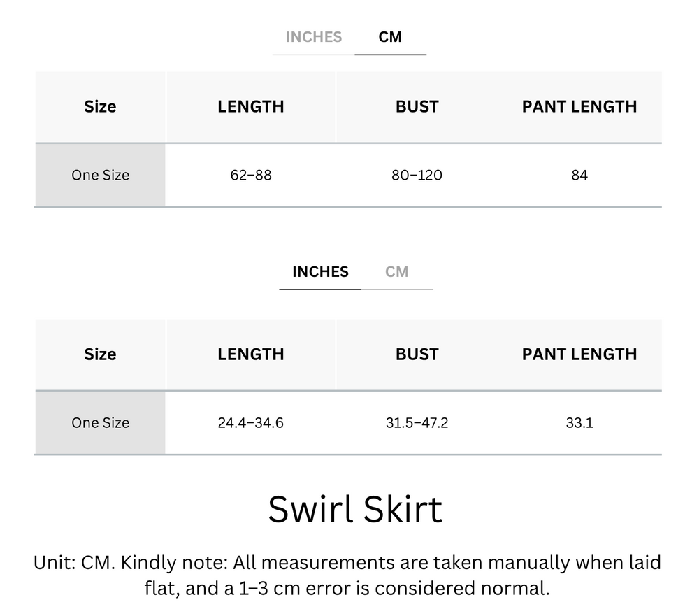
Task: Click the 31.5–47.2 bust value
Action: [x=417, y=422]
